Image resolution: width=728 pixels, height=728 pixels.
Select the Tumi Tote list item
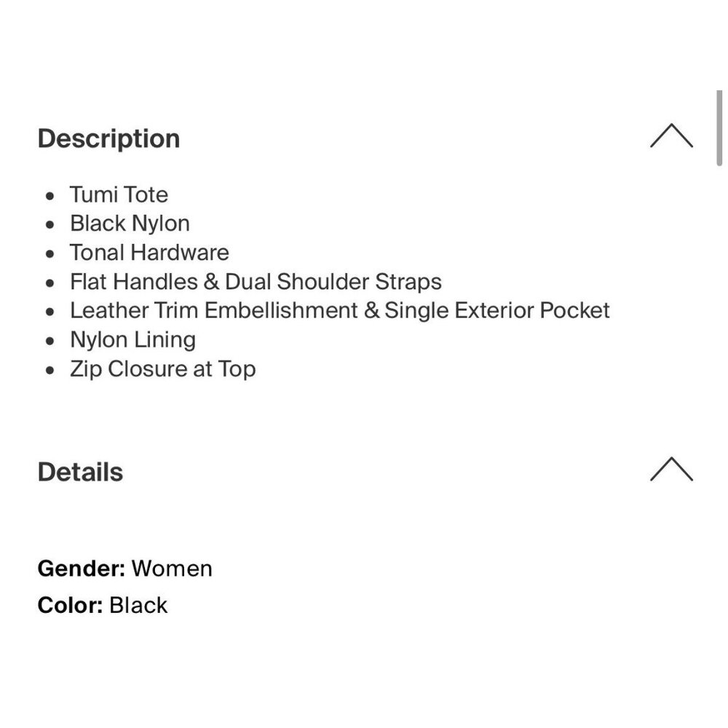click(119, 194)
